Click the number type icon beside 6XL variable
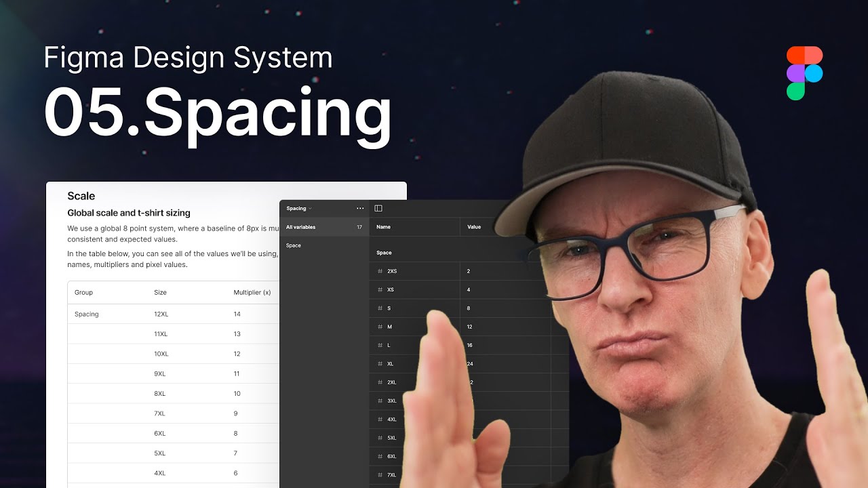This screenshot has height=488, width=868. click(x=380, y=456)
